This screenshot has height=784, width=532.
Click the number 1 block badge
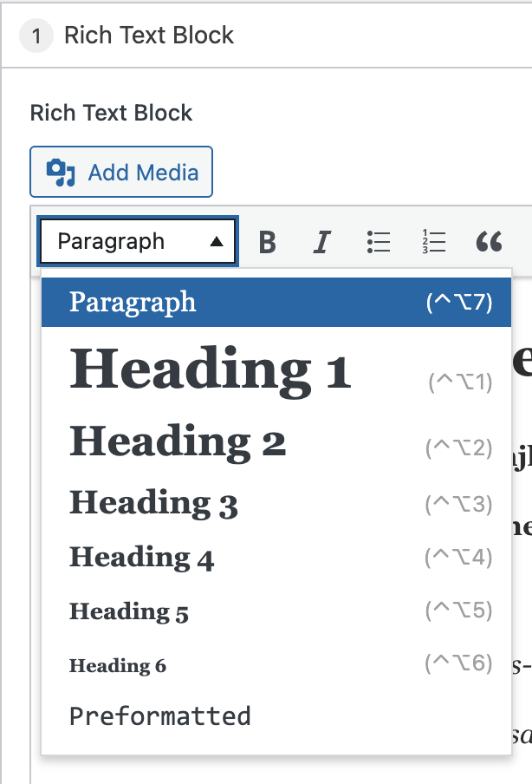(x=36, y=36)
